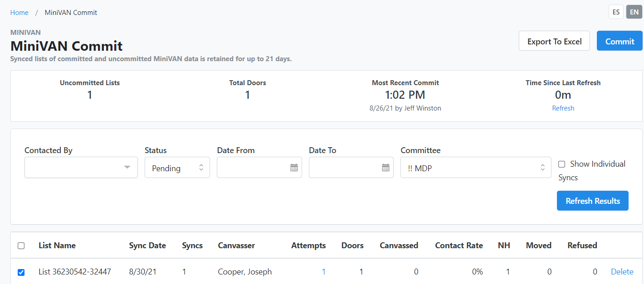The width and height of the screenshot is (644, 284).
Task: Click the Export To Excel button
Action: [x=554, y=41]
